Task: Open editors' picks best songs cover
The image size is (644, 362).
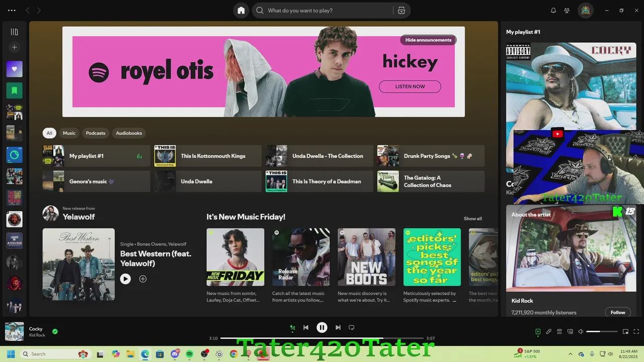Action: 432,257
